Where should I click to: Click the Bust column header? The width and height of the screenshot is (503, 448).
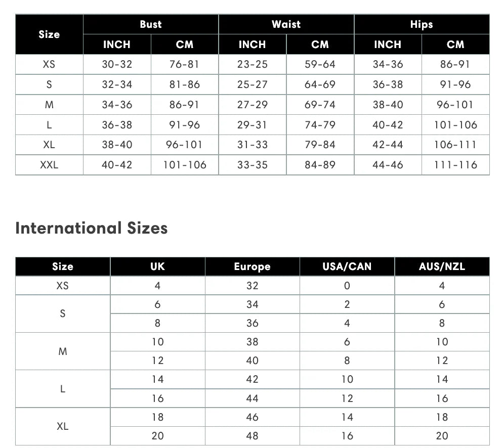(151, 24)
